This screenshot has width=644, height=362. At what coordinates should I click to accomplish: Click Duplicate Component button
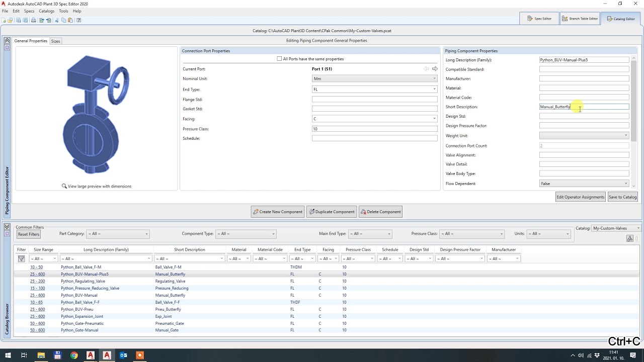pos(332,212)
